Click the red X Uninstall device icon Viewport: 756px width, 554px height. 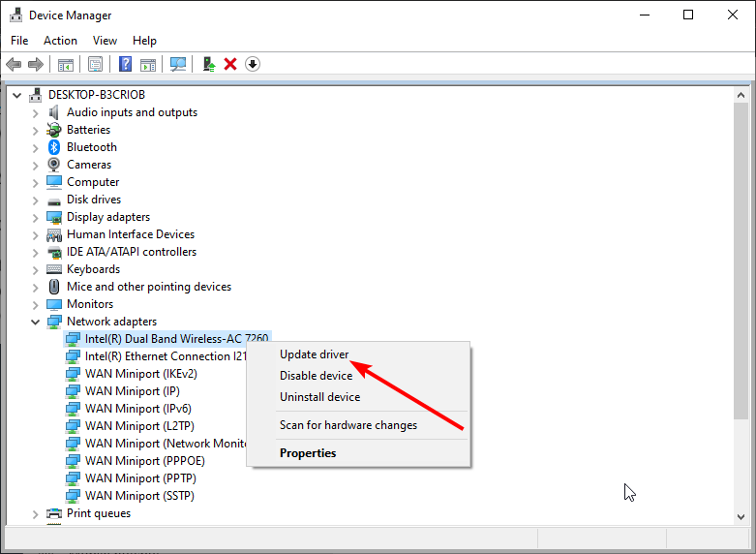pyautogui.click(x=230, y=64)
